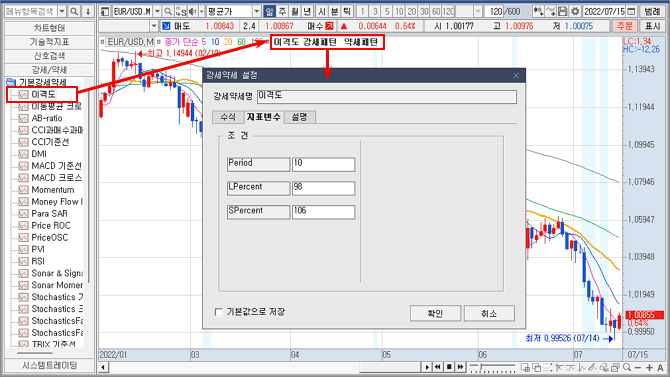This screenshot has height=377, width=670.
Task: Click the zoom out minus icon
Action: (638, 367)
